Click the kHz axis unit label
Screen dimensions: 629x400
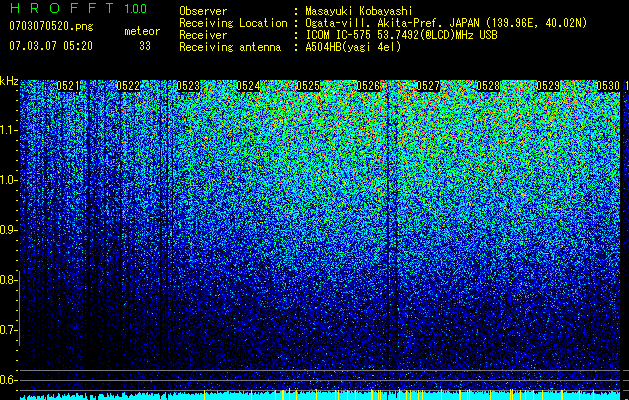pyautogui.click(x=9, y=81)
